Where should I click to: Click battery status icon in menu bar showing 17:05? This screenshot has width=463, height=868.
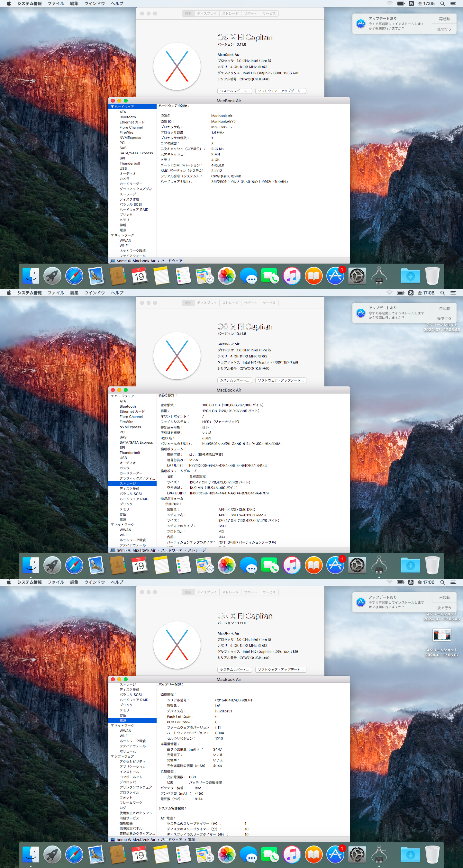(x=401, y=3)
